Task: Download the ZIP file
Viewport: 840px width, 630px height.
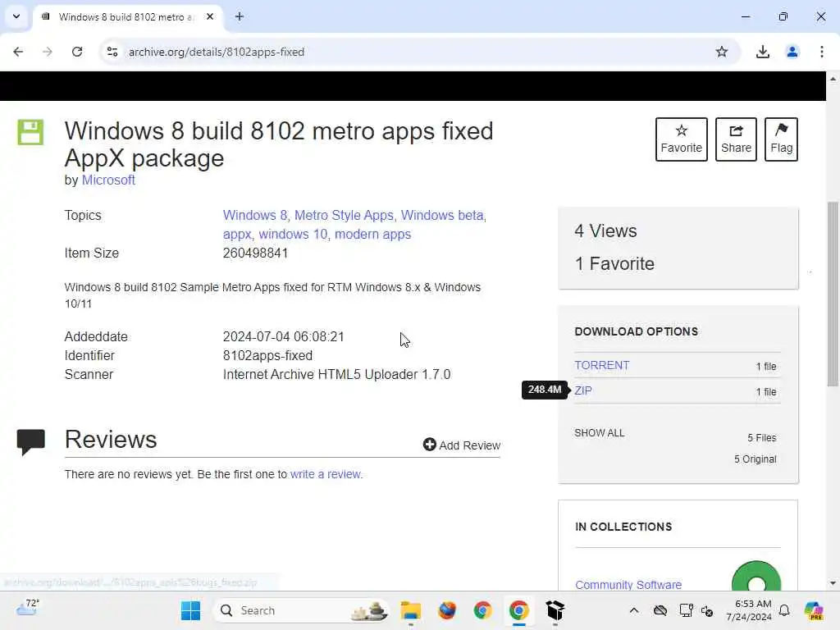Action: tap(583, 390)
